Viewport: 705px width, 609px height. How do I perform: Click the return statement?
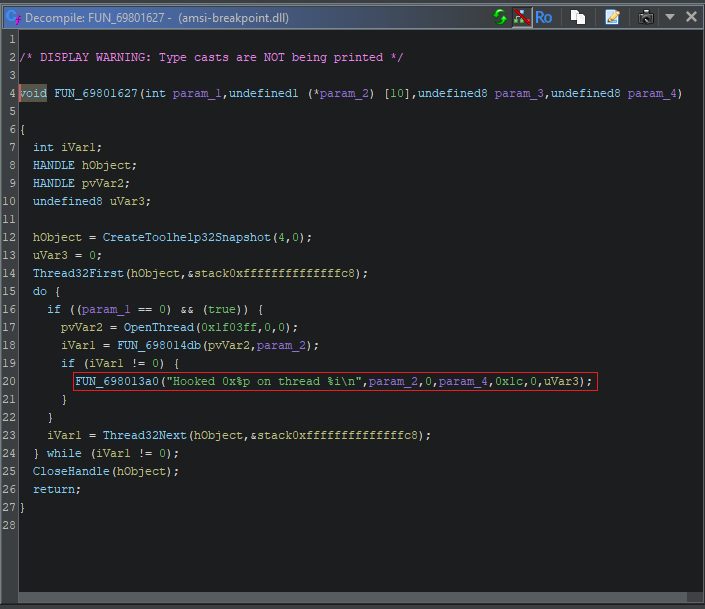coord(57,489)
